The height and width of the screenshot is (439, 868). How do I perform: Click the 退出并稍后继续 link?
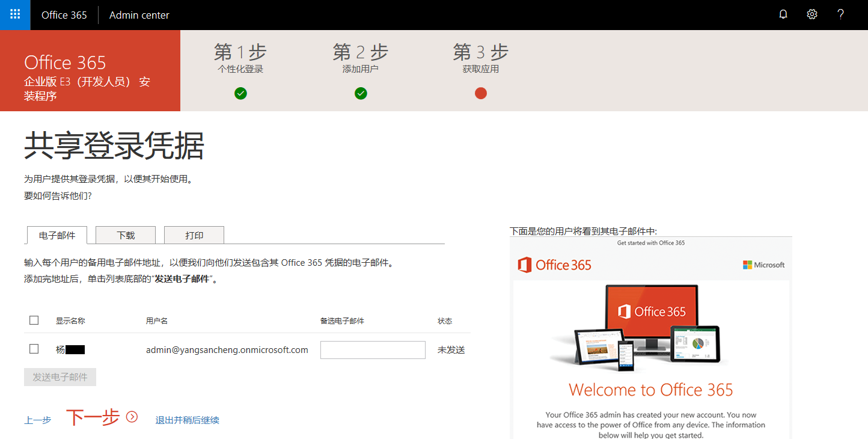[x=188, y=420]
